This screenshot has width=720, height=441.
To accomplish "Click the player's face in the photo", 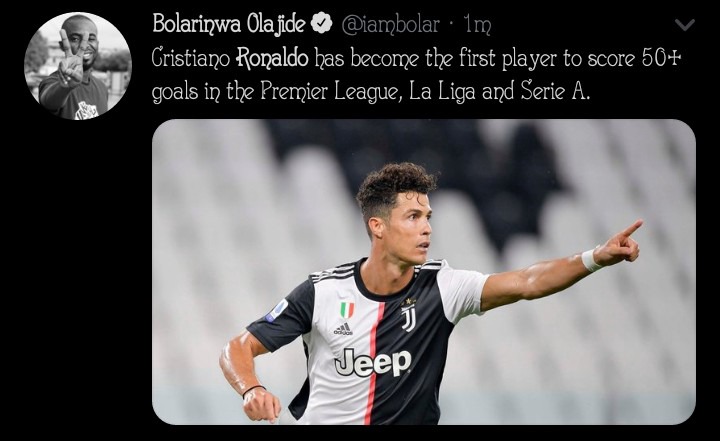I will coord(408,227).
